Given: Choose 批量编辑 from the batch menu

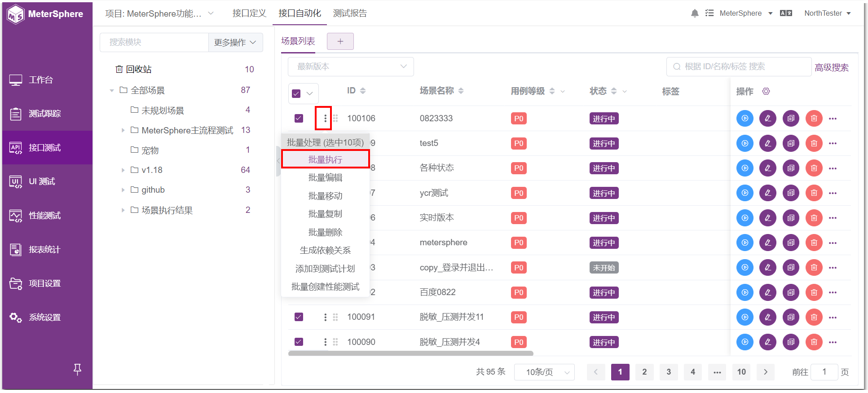Looking at the screenshot, I should (x=325, y=177).
